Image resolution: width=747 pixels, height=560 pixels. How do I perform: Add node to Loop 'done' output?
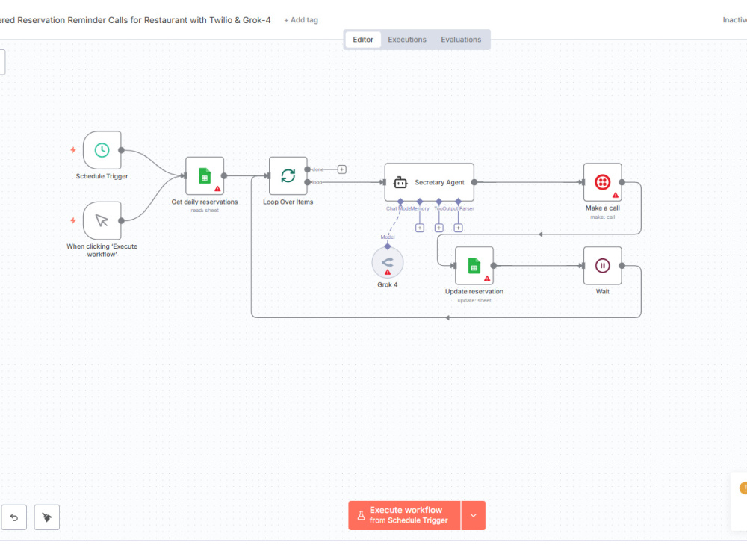pos(341,169)
